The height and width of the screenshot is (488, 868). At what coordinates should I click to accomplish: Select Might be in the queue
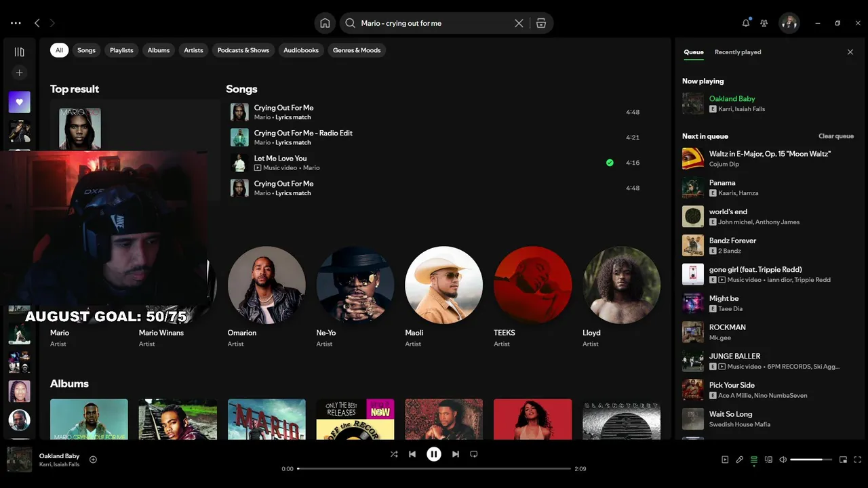coord(768,303)
